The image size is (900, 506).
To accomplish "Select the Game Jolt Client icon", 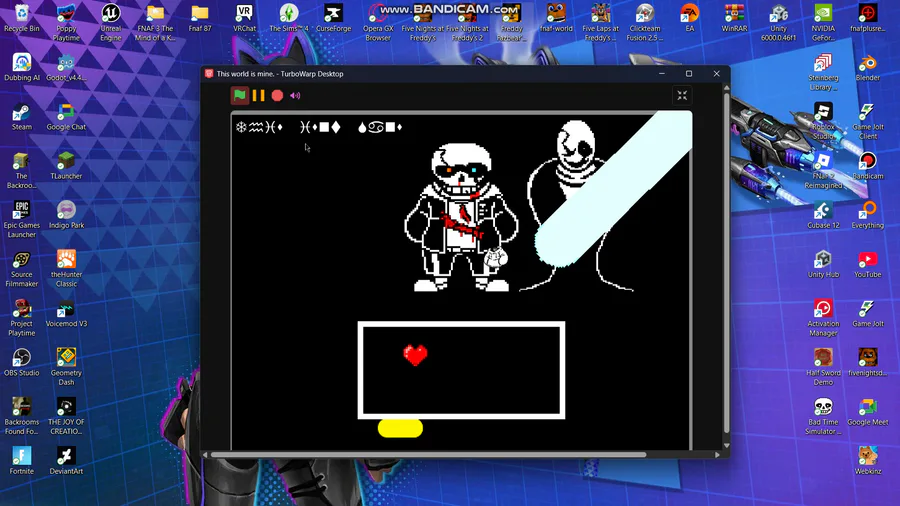I will [868, 122].
